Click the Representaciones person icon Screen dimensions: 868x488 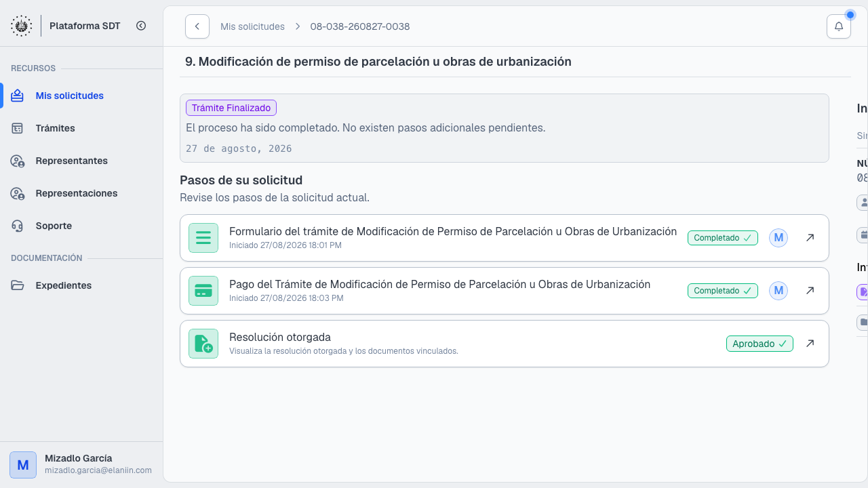tap(18, 193)
